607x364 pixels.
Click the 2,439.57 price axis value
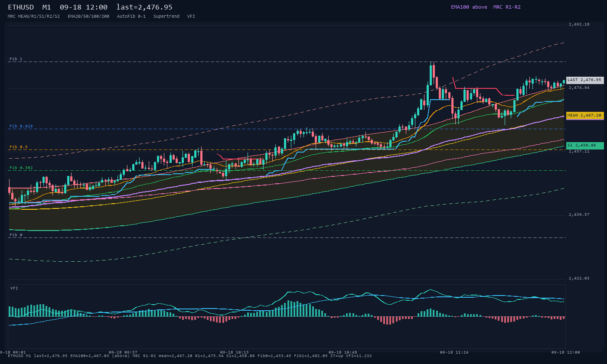579,214
